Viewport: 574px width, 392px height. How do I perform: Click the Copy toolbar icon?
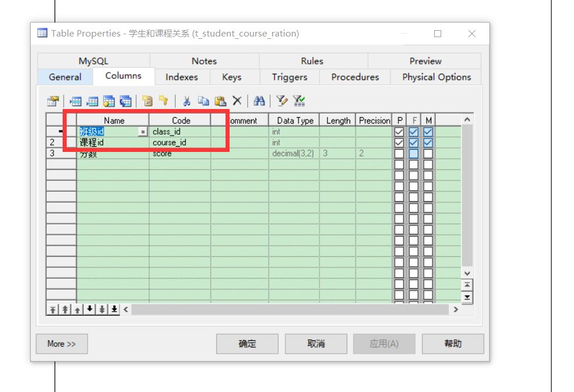point(203,101)
